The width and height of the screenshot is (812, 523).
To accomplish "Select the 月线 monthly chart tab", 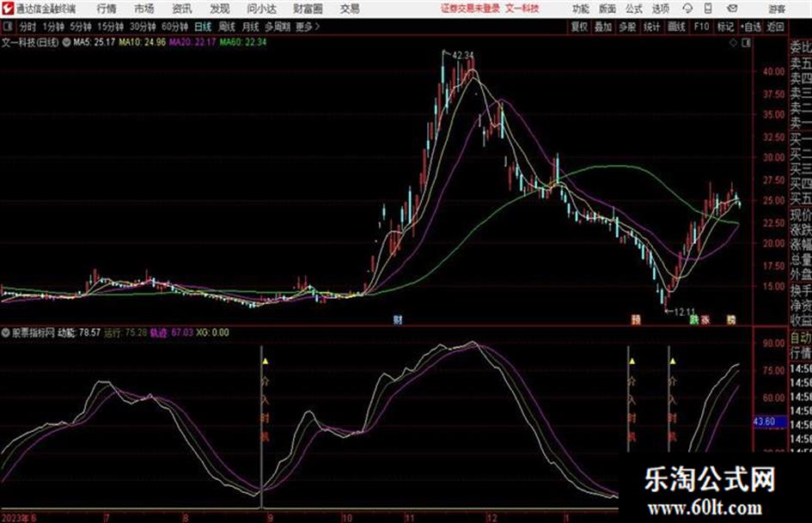I will tap(251, 27).
